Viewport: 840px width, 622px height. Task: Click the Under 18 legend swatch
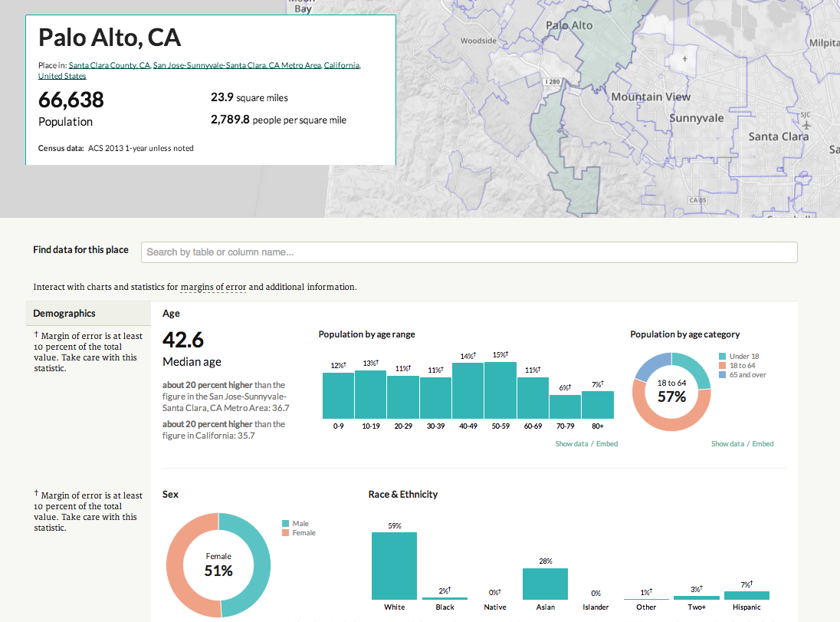722,356
